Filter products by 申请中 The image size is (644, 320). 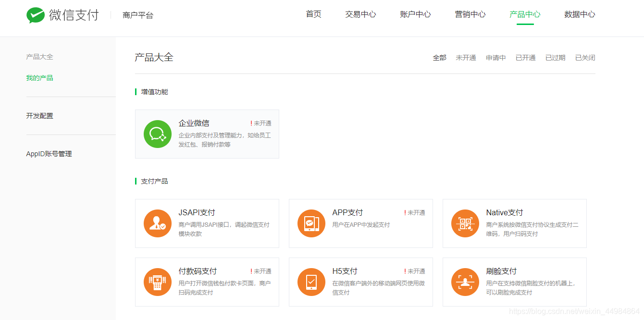pos(495,58)
